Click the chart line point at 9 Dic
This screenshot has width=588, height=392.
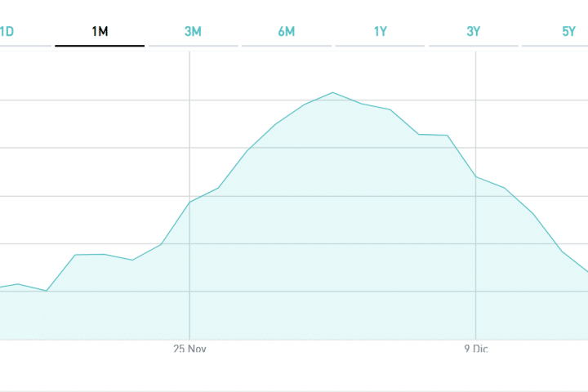click(x=476, y=176)
